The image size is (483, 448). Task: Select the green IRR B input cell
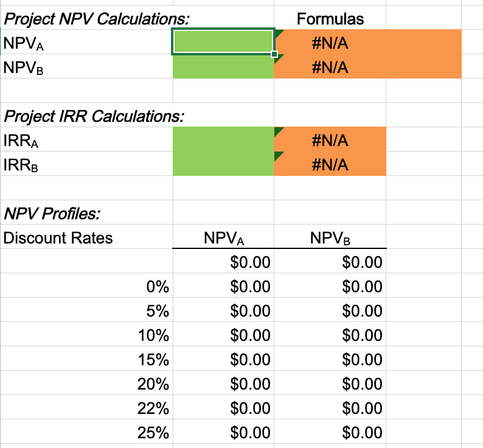coord(223,164)
